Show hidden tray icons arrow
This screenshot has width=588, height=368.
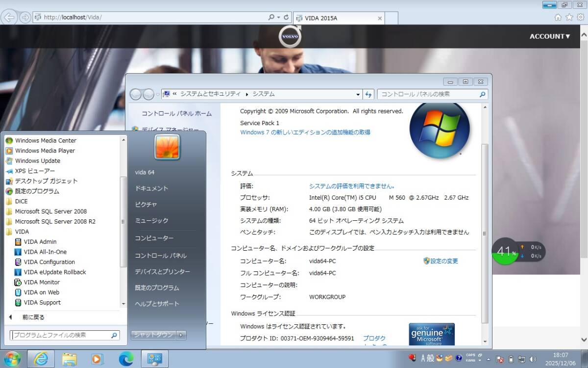(488, 359)
